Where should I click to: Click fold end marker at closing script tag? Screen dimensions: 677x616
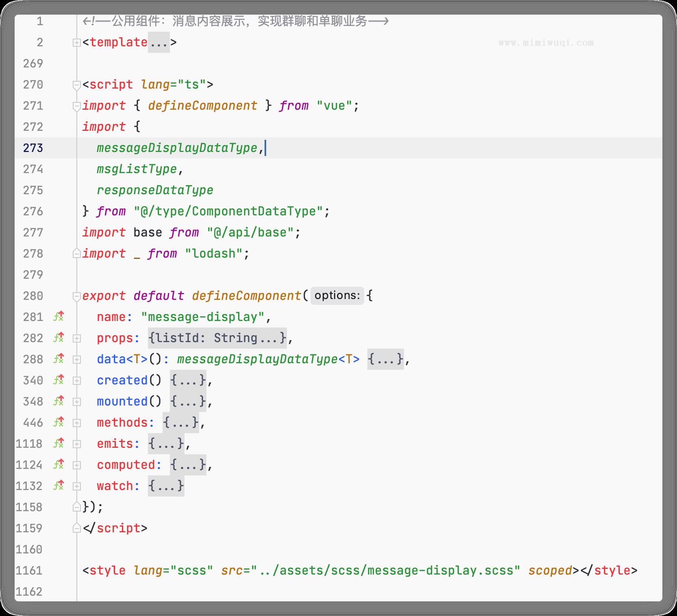coord(76,528)
